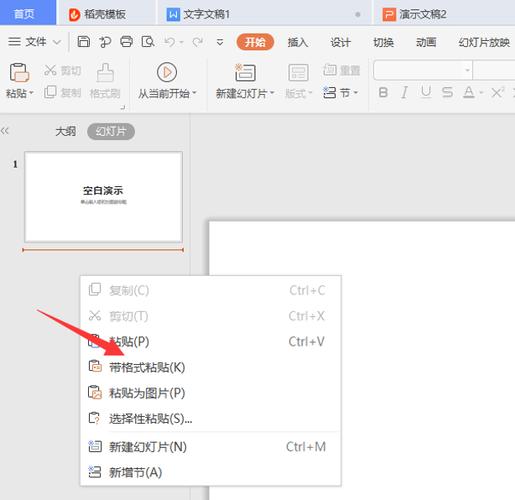Click the 新建幻灯片 icon in ribbon
Screen dimensions: 515x500
coord(245,72)
